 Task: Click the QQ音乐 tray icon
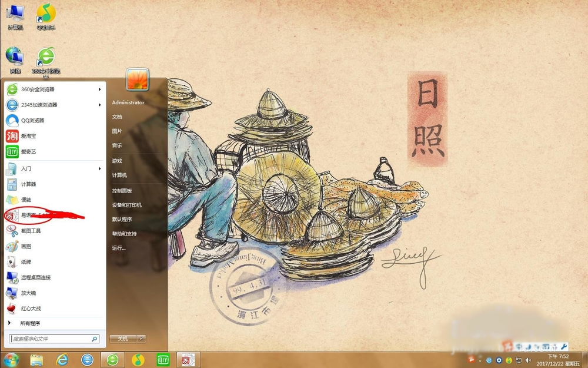pyautogui.click(x=509, y=360)
